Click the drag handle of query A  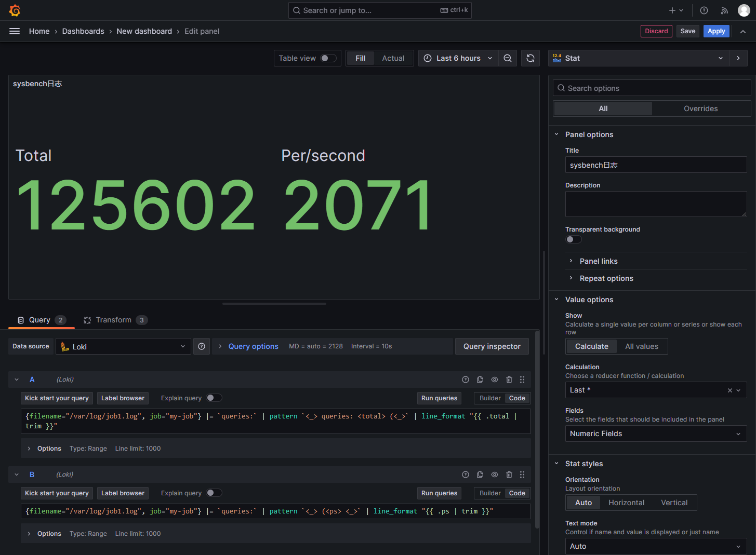[x=522, y=380]
